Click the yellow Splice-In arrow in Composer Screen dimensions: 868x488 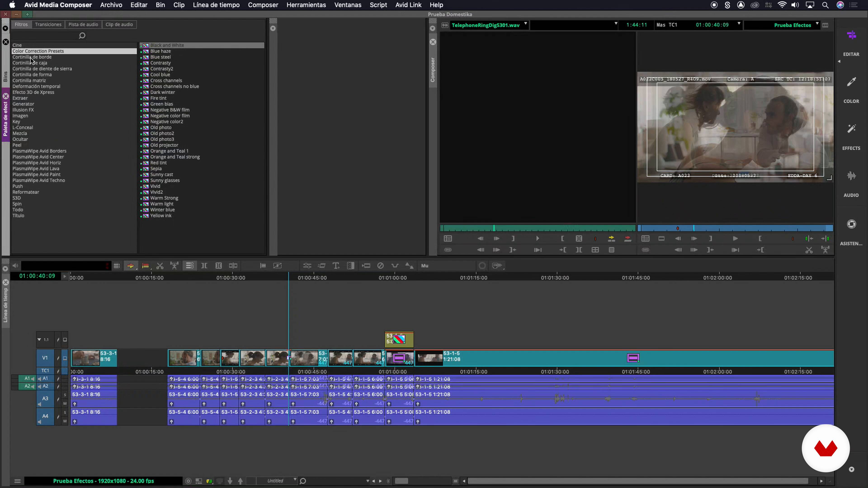click(611, 238)
